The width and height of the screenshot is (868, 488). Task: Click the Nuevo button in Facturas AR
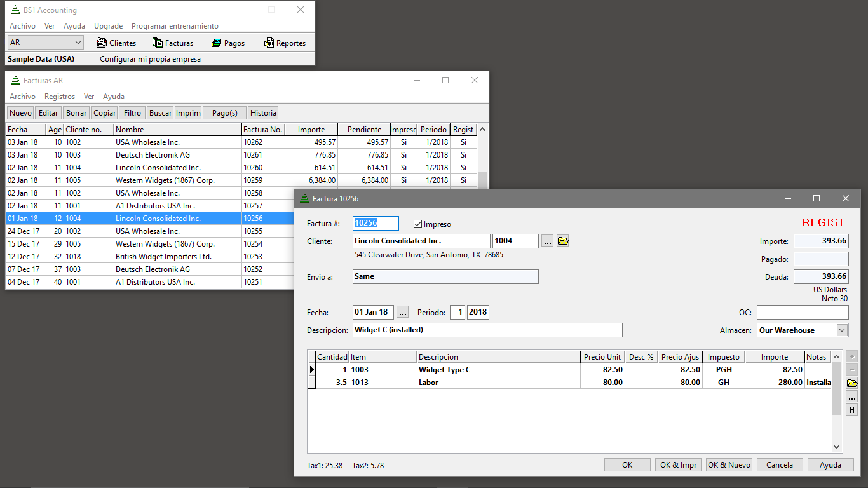click(x=20, y=113)
